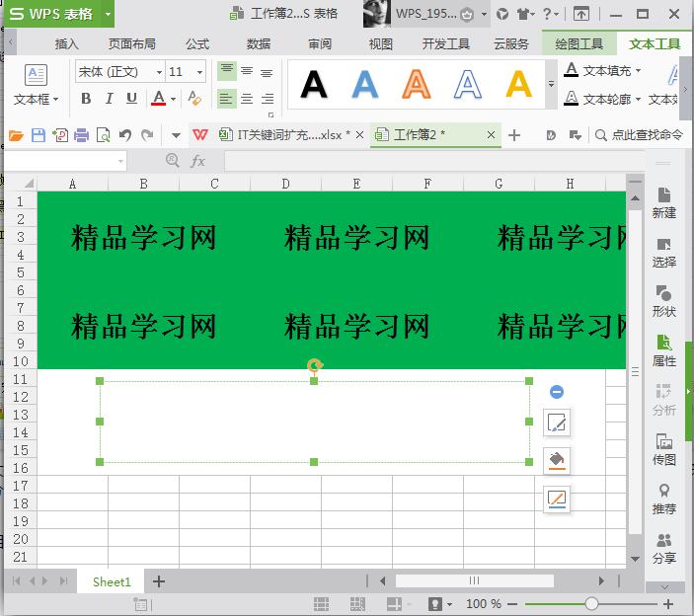Click the print preview icon

tap(103, 135)
